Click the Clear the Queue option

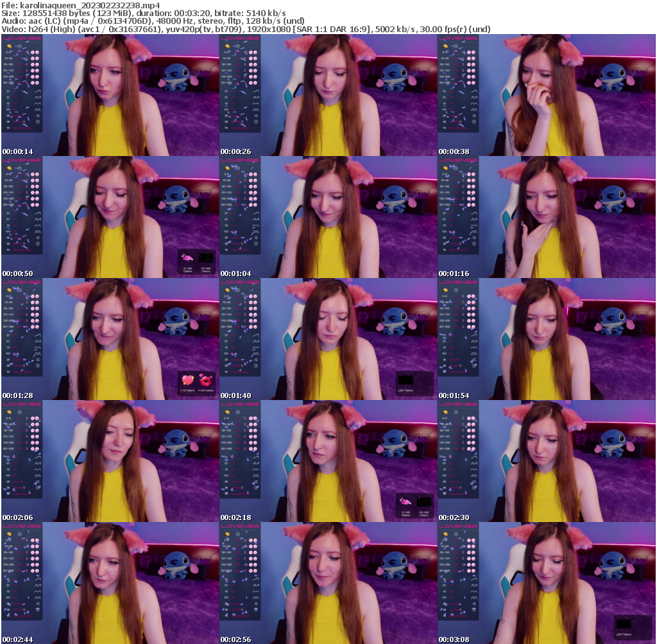pos(23,128)
